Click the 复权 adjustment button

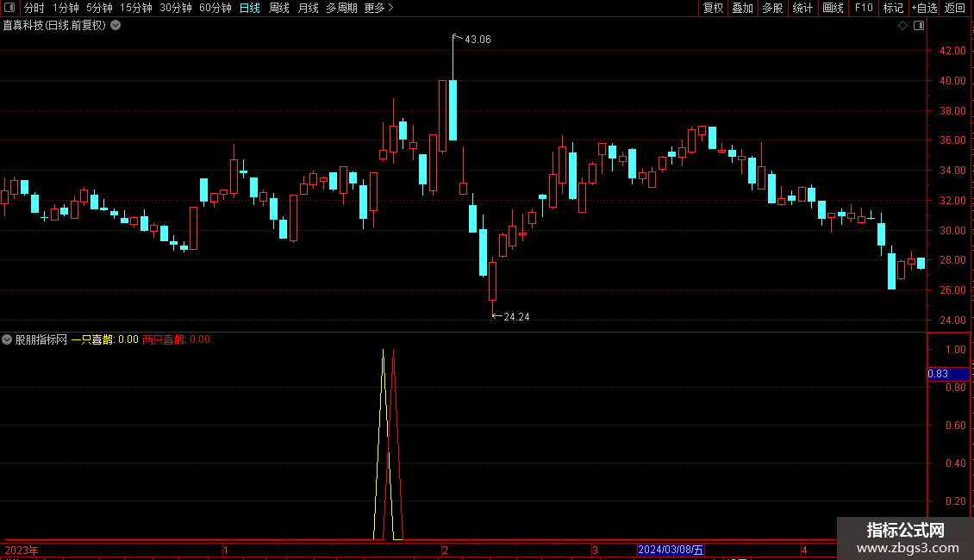[713, 8]
